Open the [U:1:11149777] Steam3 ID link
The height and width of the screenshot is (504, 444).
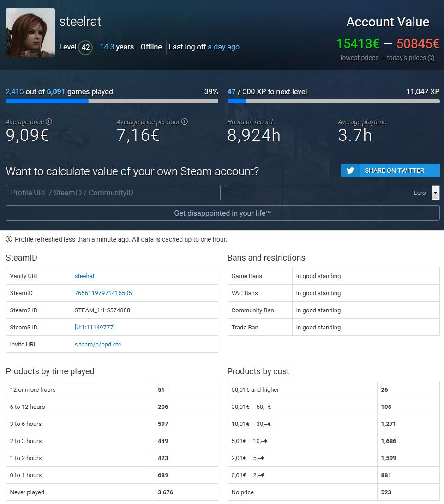[x=95, y=327]
